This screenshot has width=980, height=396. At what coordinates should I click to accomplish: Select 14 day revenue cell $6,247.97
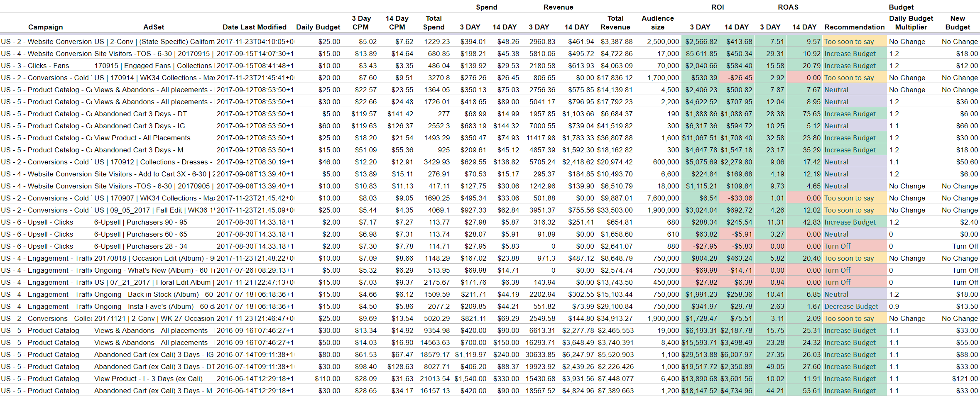tap(578, 354)
